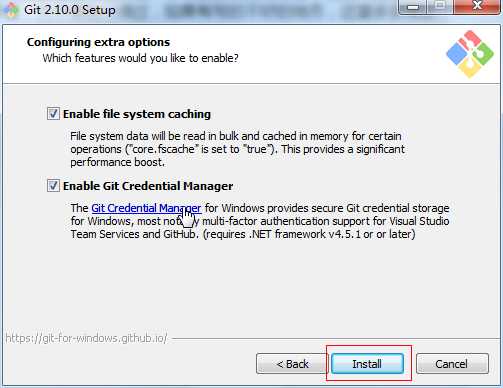Click the git-for-windows.github.io URL text
The height and width of the screenshot is (388, 503).
86,338
